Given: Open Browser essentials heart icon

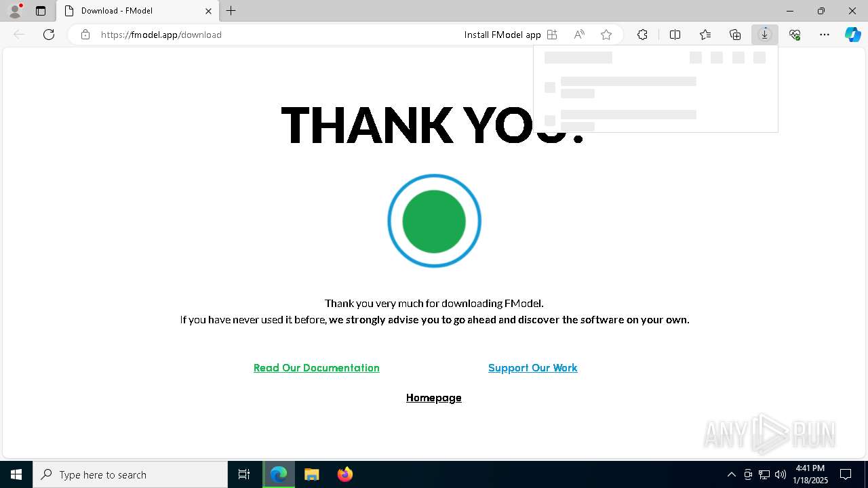Looking at the screenshot, I should (795, 35).
